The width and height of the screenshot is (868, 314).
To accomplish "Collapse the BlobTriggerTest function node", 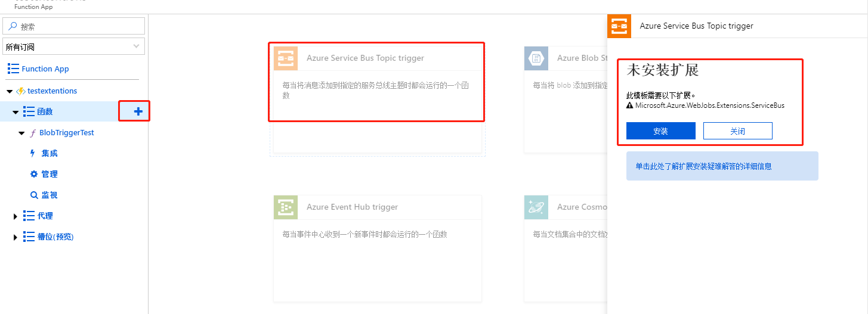I will coord(21,133).
